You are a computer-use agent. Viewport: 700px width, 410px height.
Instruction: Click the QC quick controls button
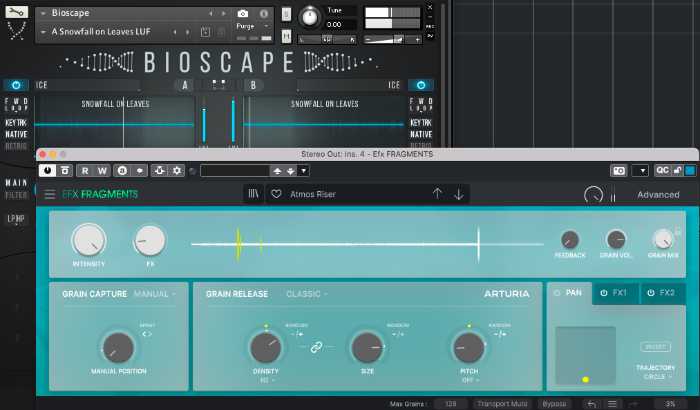coord(662,170)
